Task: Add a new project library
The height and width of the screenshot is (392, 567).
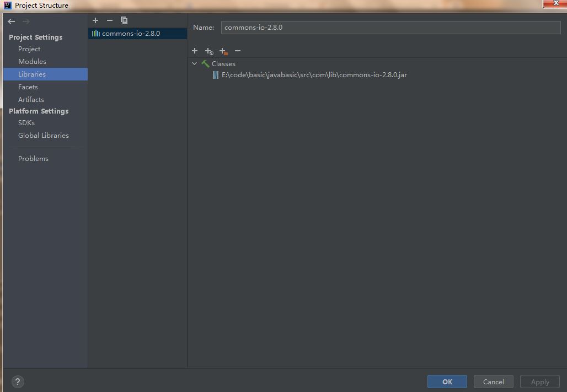Action: (x=95, y=20)
